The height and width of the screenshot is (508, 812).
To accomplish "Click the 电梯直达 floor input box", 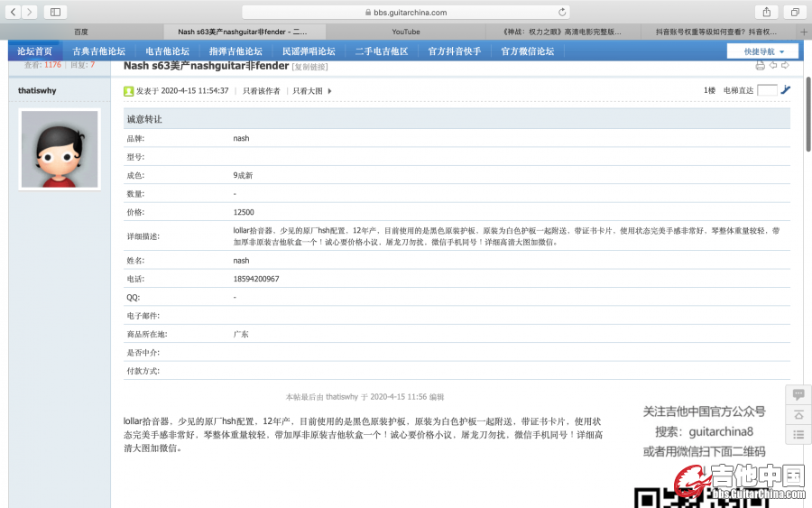I will point(767,90).
